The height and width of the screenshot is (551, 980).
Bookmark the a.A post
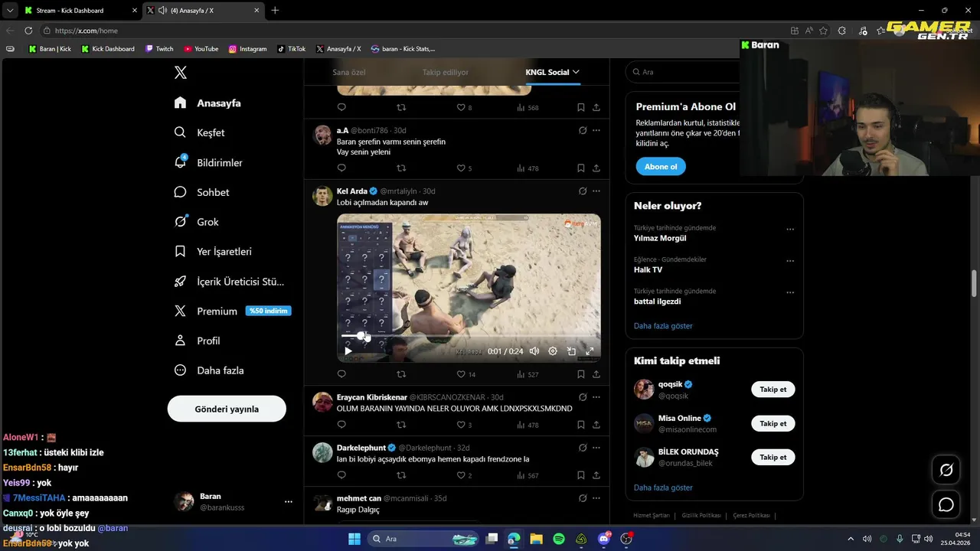tap(581, 168)
